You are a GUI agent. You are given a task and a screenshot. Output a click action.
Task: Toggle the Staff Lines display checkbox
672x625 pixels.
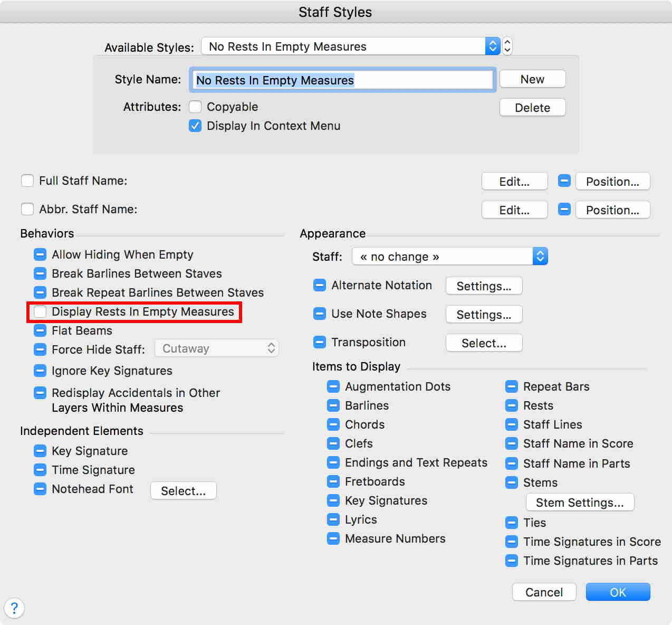click(512, 424)
